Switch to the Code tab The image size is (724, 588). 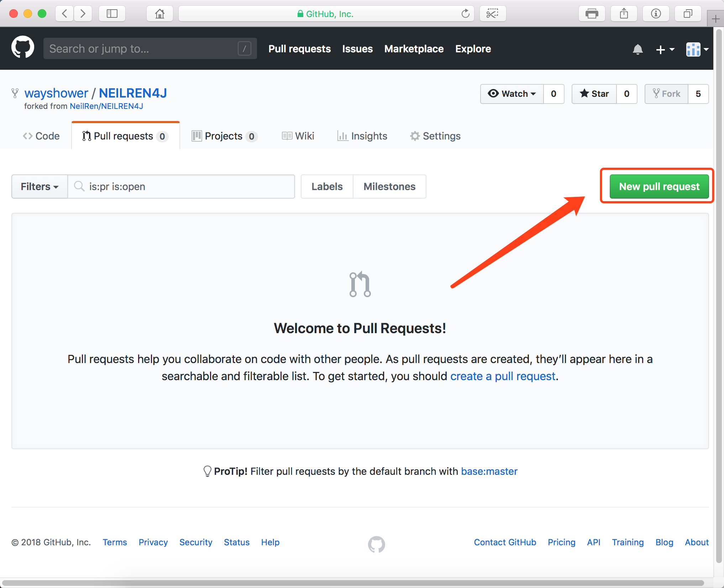click(41, 136)
